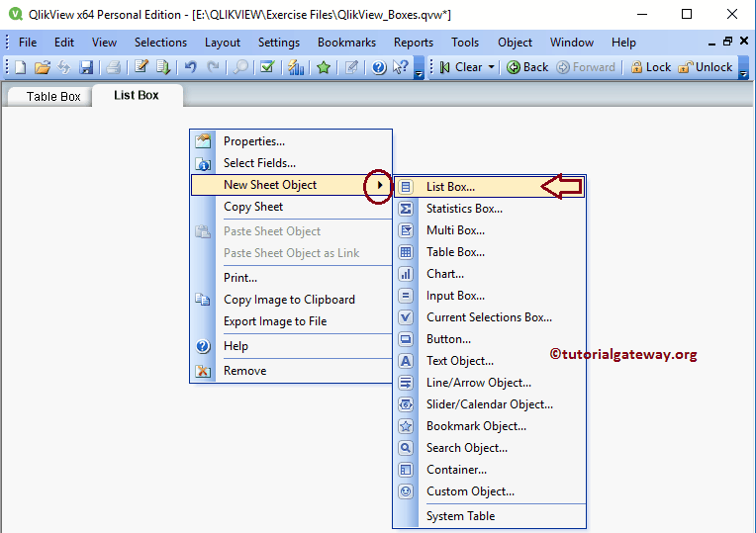
Task: Click the Forward button in toolbar
Action: pyautogui.click(x=586, y=67)
